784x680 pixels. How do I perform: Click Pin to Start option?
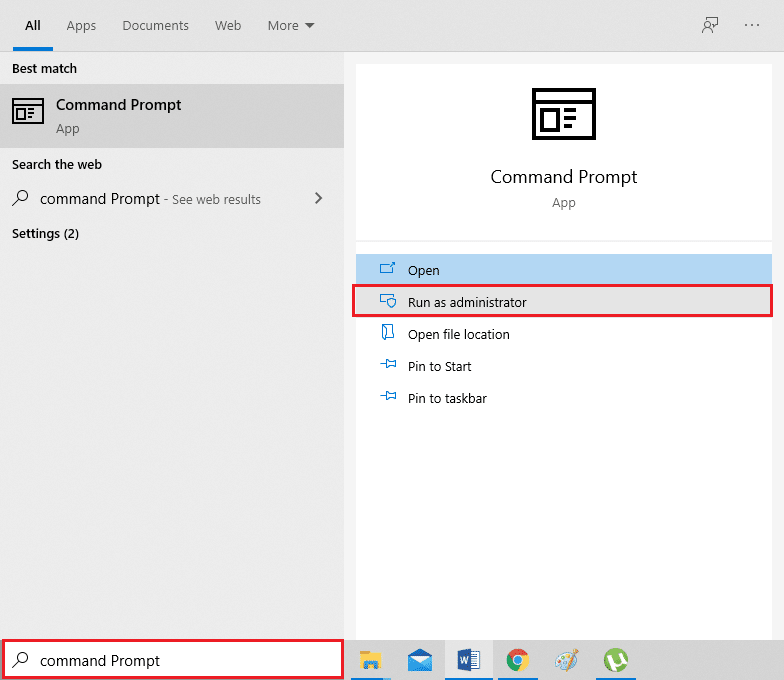(439, 366)
